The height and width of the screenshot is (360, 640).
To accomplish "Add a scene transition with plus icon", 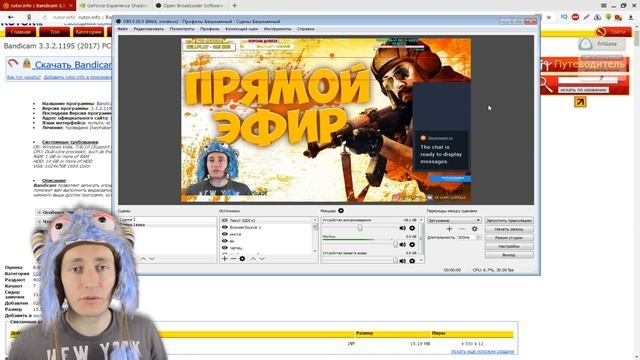I will coord(449,229).
